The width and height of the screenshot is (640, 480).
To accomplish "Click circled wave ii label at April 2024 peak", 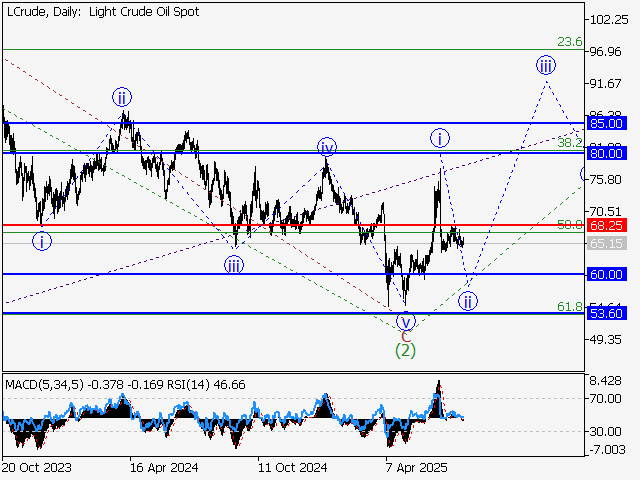I will pos(121,97).
